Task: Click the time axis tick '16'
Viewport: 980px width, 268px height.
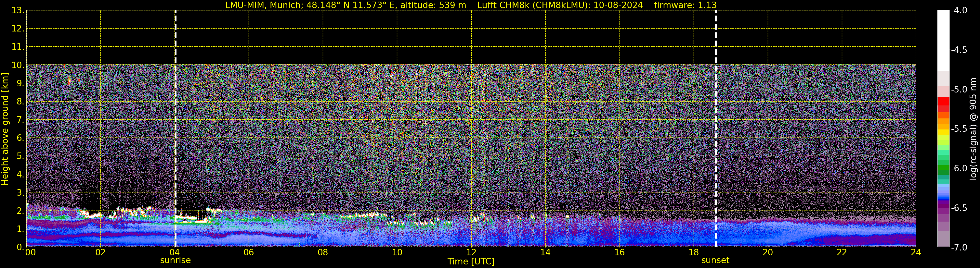Action: pyautogui.click(x=620, y=252)
